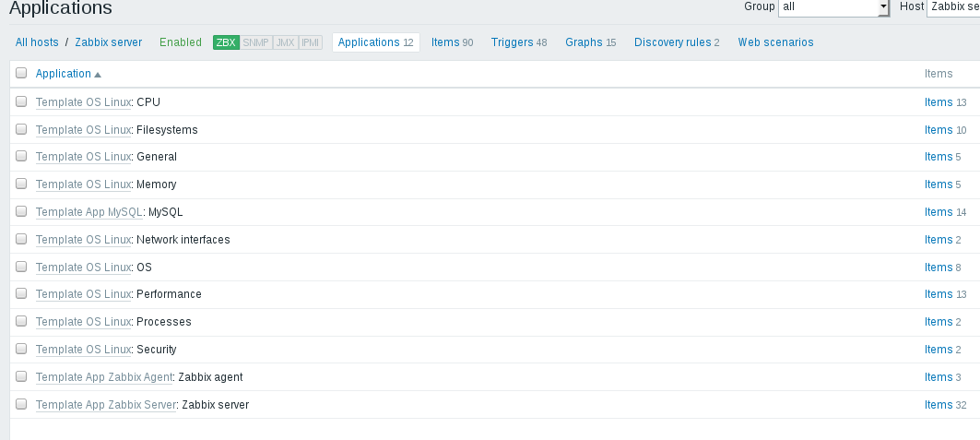
Task: Check the Filesystems application checkbox
Action: point(21,129)
